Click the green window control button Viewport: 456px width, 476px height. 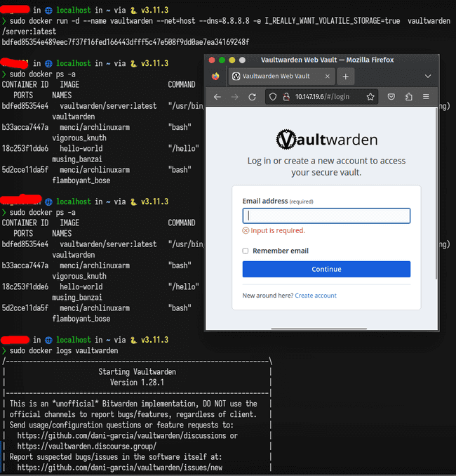pyautogui.click(x=222, y=60)
